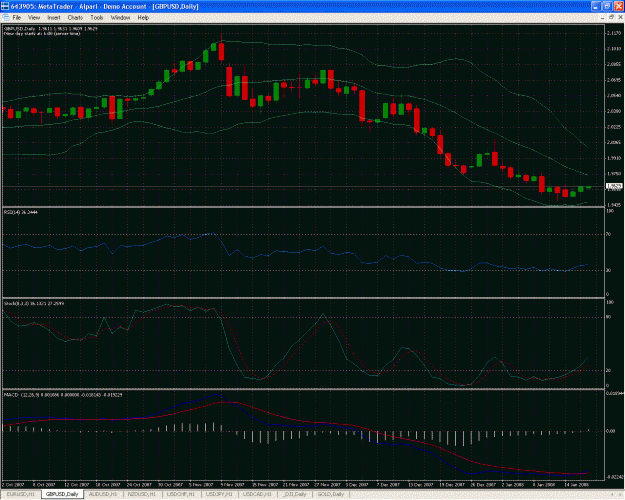
Task: Click the MACD indicator label
Action: 63,395
